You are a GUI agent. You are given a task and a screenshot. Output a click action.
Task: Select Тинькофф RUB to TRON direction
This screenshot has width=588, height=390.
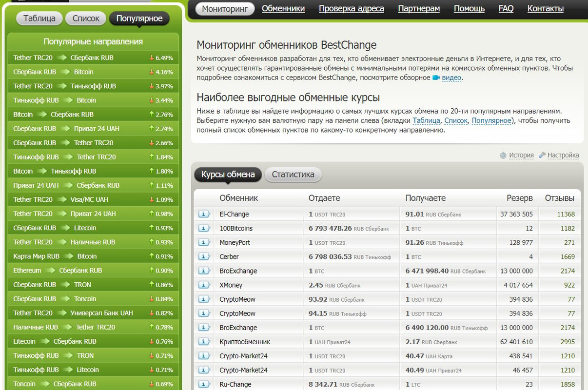pos(93,355)
